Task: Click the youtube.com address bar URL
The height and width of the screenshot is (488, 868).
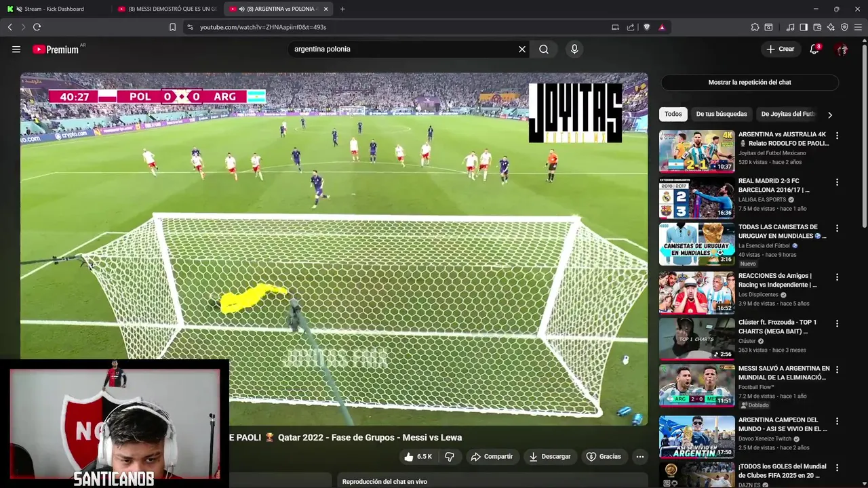Action: [263, 27]
